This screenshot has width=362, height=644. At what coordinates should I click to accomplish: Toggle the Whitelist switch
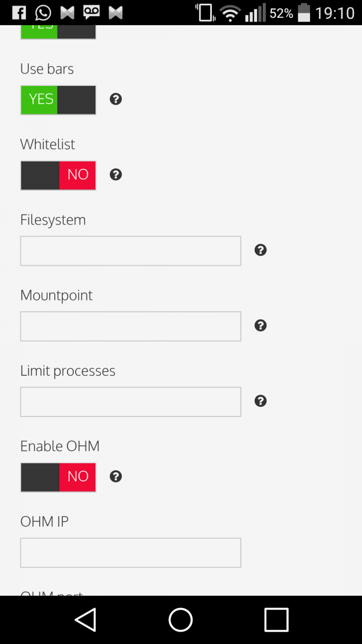click(58, 175)
